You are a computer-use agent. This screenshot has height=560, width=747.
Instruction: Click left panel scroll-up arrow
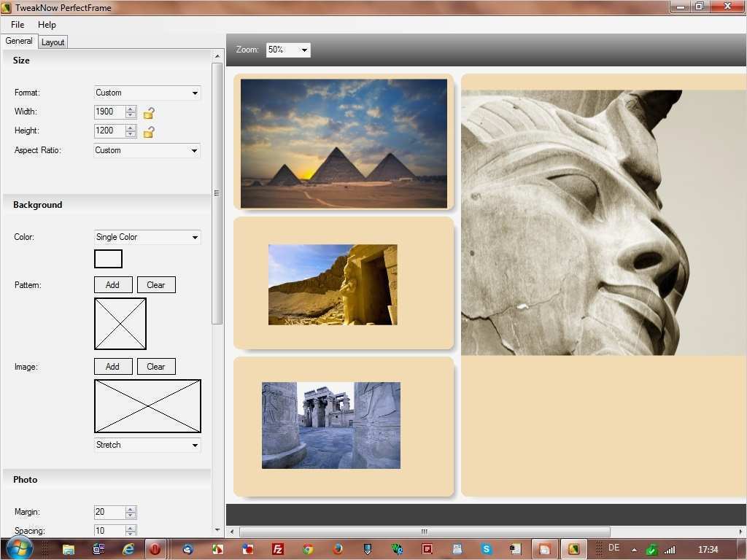point(217,56)
